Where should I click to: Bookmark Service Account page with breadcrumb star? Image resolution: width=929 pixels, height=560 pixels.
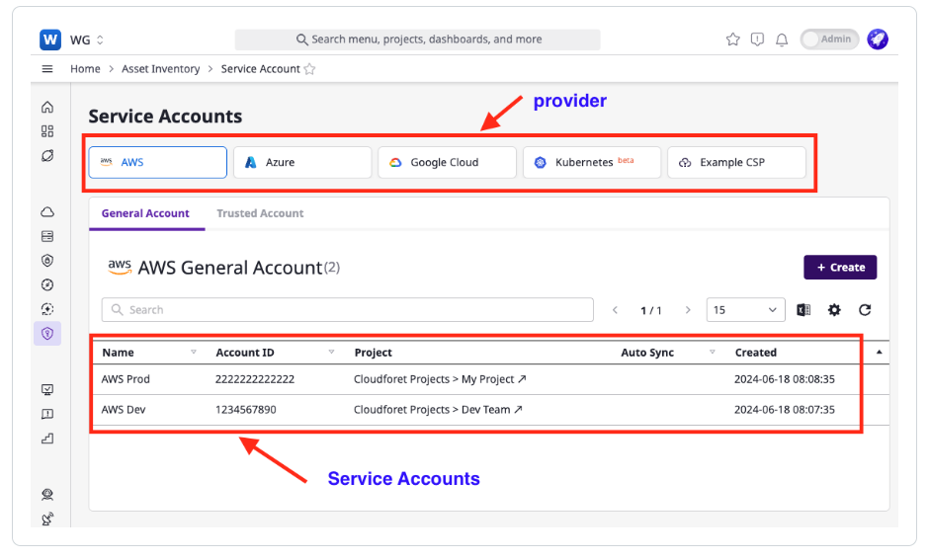click(x=309, y=69)
